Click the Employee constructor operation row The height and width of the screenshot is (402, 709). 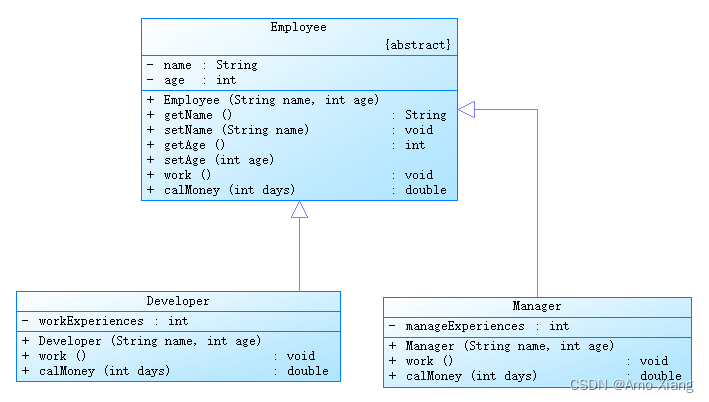263,100
